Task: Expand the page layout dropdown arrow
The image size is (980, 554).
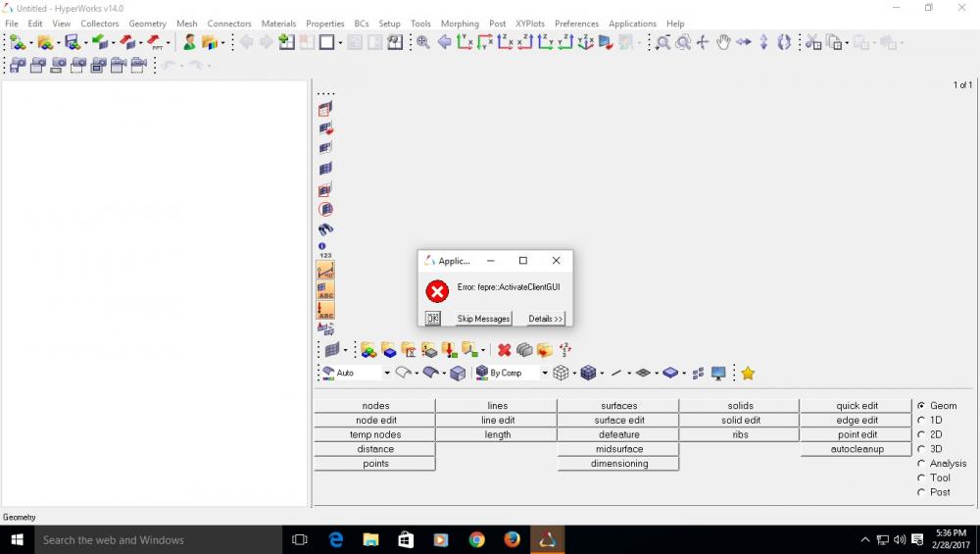Action: coord(341,43)
